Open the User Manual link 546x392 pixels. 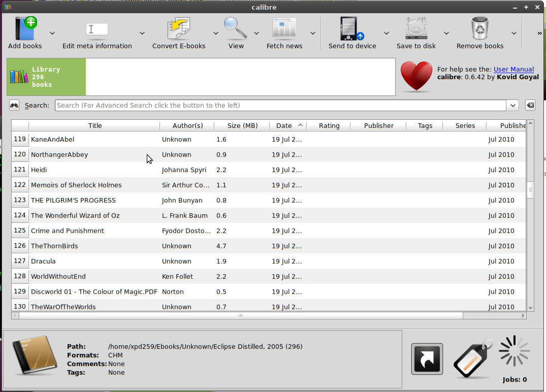tap(513, 69)
